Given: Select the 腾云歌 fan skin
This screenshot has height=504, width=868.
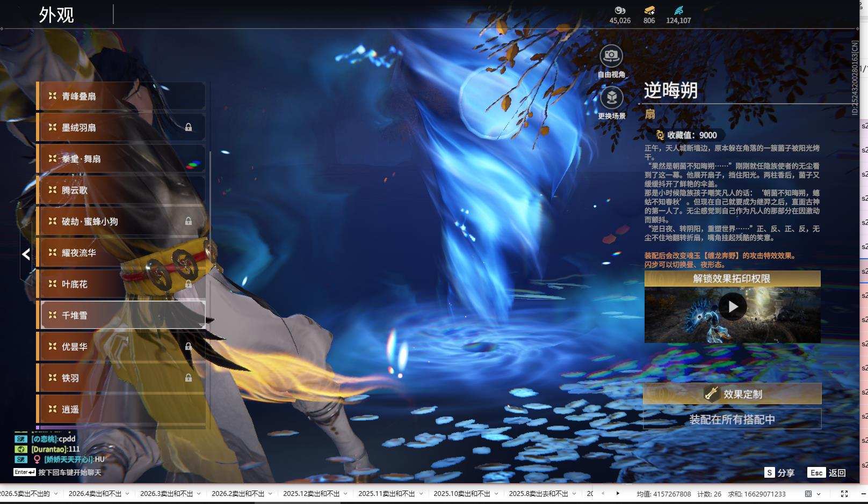Looking at the screenshot, I should (121, 190).
